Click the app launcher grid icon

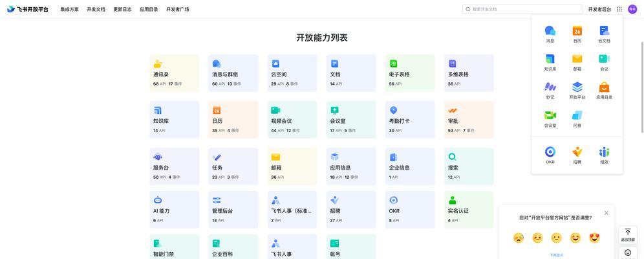pos(619,9)
